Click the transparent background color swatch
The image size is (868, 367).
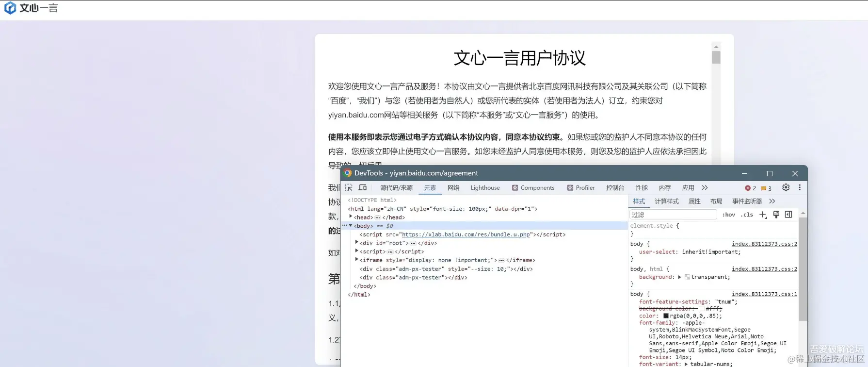point(687,277)
